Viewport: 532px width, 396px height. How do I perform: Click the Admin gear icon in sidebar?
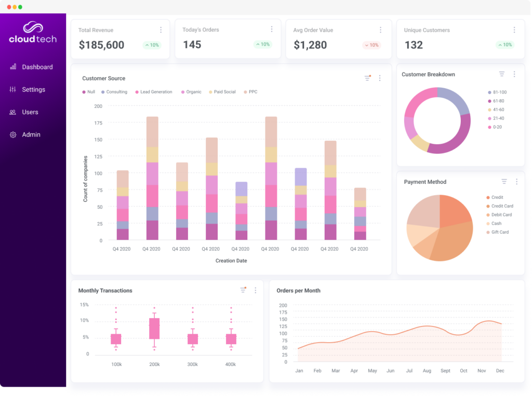tap(13, 135)
